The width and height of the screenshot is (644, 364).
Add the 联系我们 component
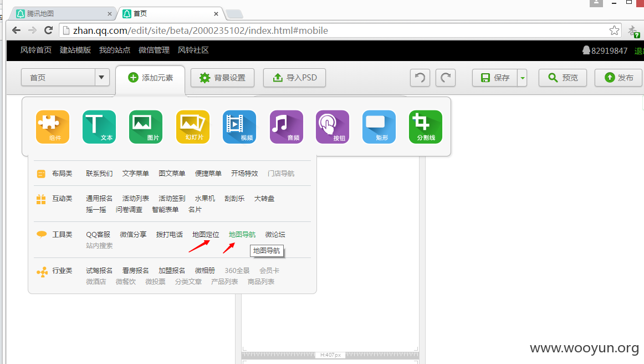point(99,174)
